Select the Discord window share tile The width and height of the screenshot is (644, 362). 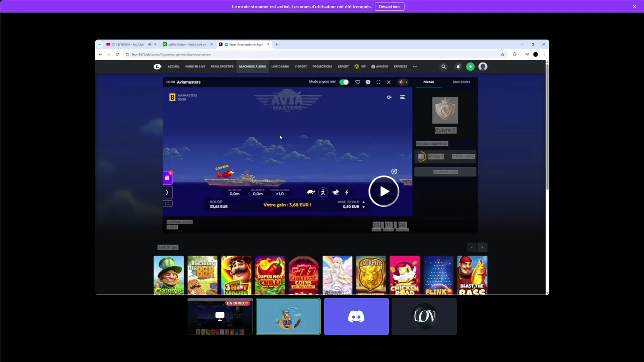pyautogui.click(x=356, y=316)
